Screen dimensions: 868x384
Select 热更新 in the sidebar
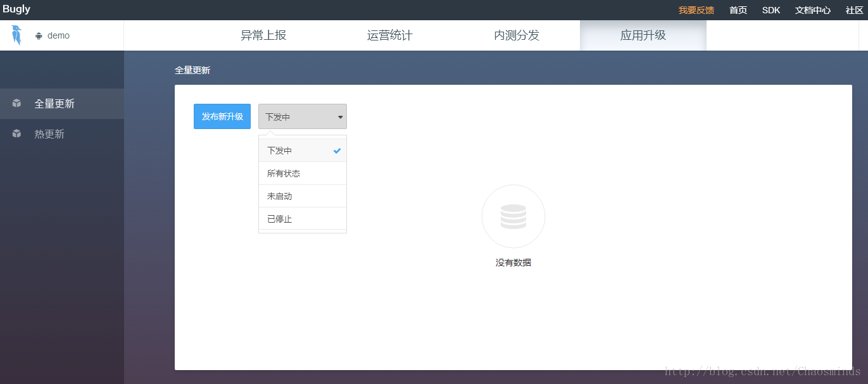(x=62, y=134)
